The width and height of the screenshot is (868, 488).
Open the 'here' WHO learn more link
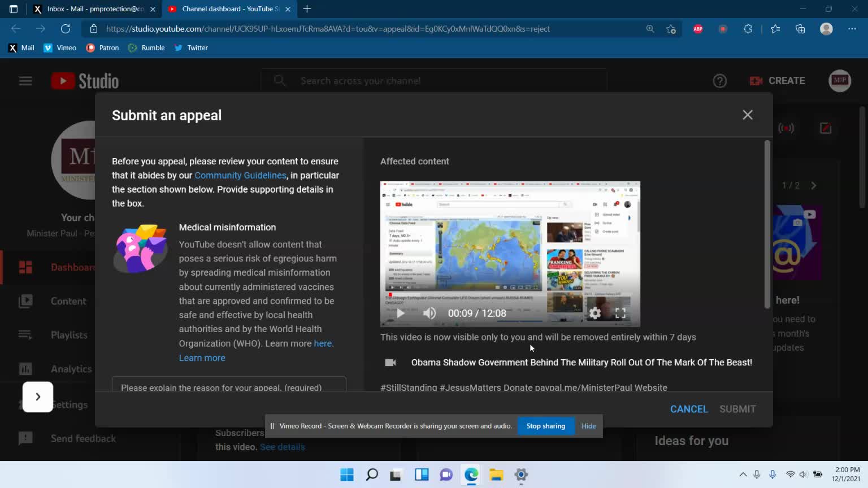pos(323,343)
